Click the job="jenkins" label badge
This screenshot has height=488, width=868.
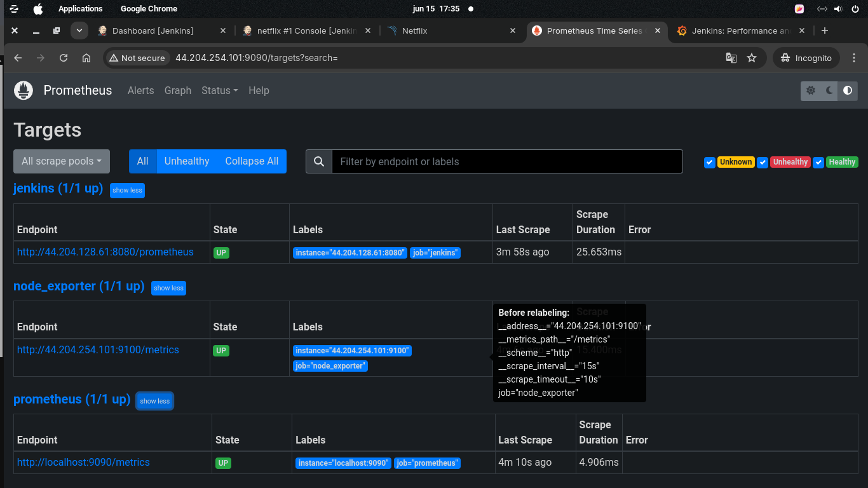click(x=435, y=253)
